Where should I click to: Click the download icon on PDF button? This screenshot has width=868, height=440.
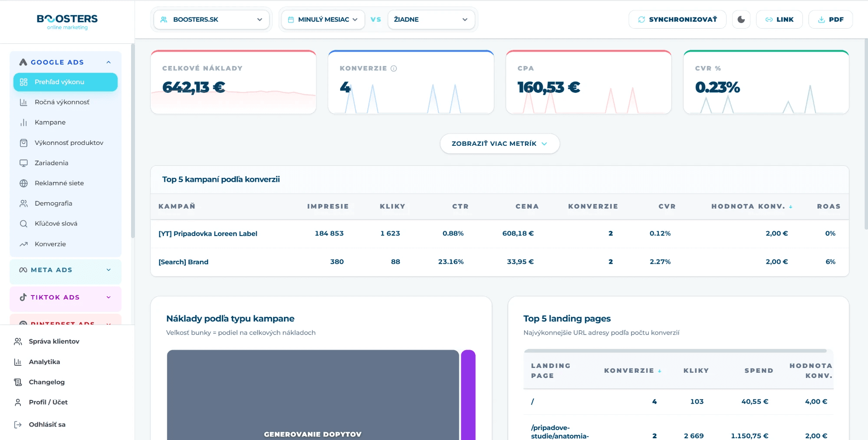click(821, 20)
